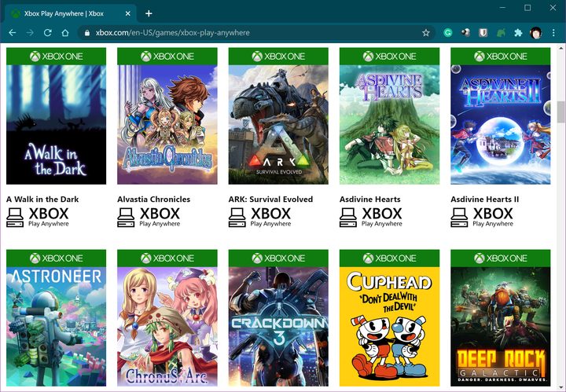This screenshot has width=566, height=392.
Task: Close the Xbox Play Anywhere tab
Action: tap(128, 13)
